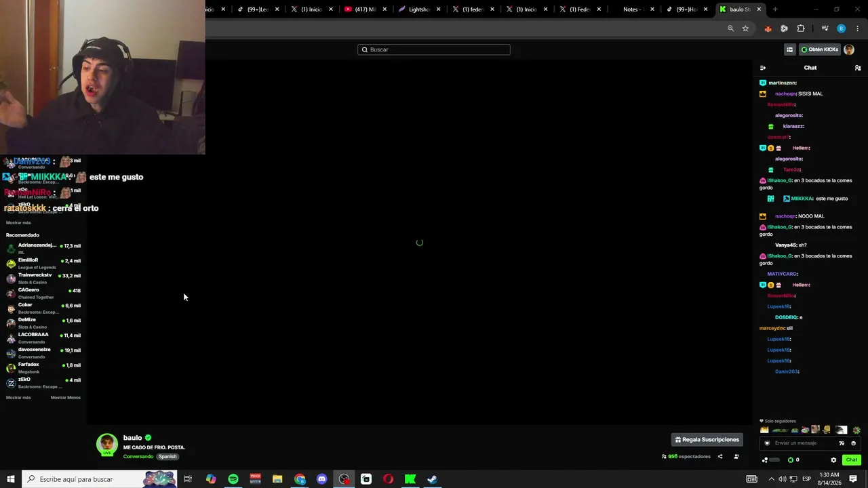
Task: Open Spotify from the taskbar
Action: 233,479
